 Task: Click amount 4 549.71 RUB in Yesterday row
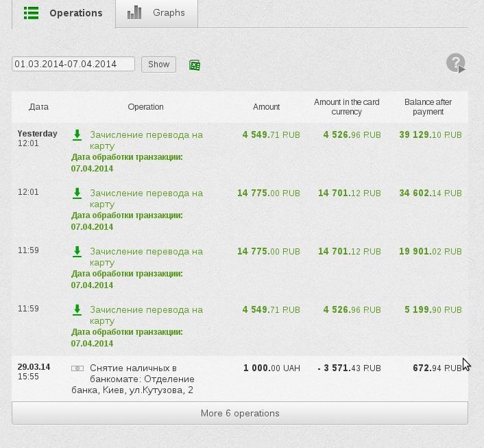click(271, 134)
